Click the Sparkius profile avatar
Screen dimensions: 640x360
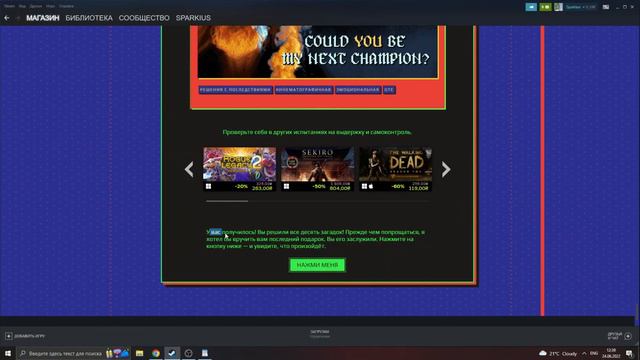tap(558, 7)
